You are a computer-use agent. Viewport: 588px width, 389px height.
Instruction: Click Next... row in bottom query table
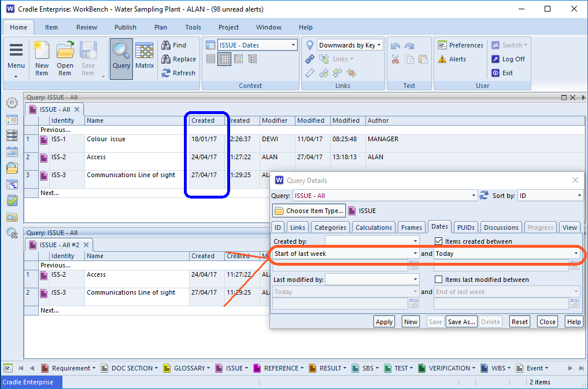(x=50, y=310)
